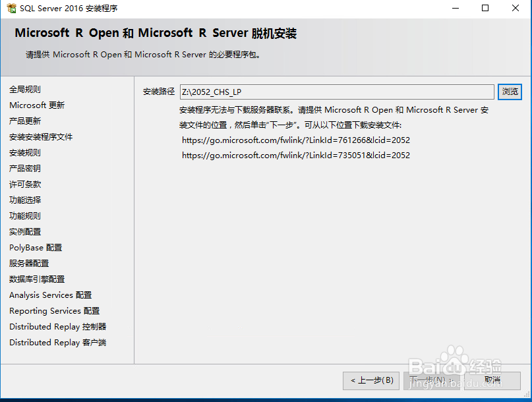Close the setup window
The image size is (532, 402).
click(x=515, y=8)
